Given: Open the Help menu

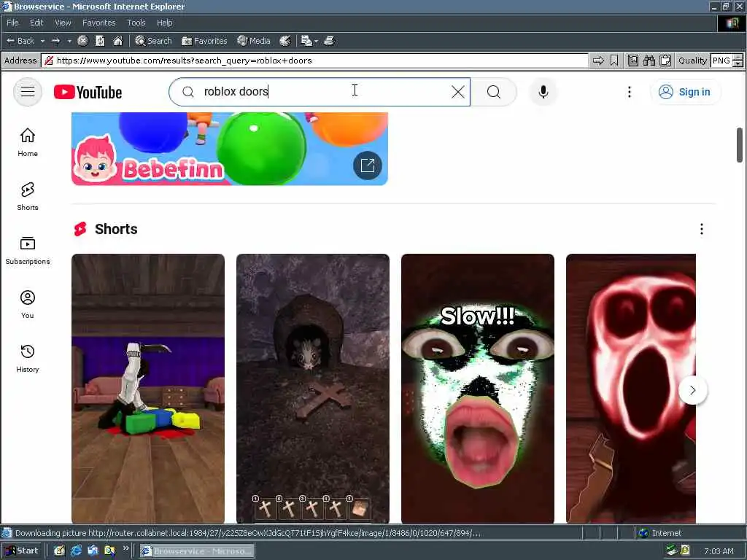Looking at the screenshot, I should point(164,23).
